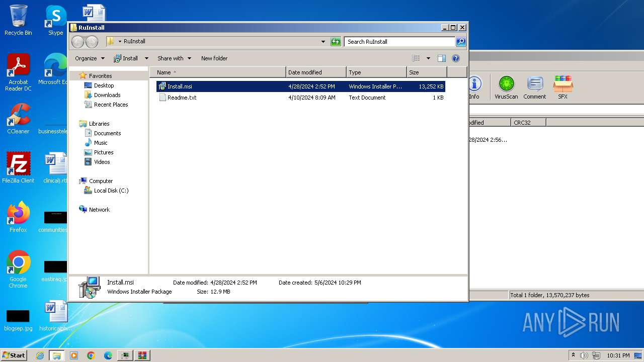
Task: Go forward in Explorer navigation
Action: tap(92, 42)
